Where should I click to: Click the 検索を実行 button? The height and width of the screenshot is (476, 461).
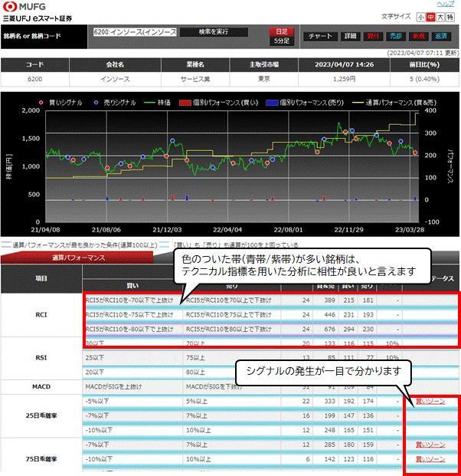(214, 32)
